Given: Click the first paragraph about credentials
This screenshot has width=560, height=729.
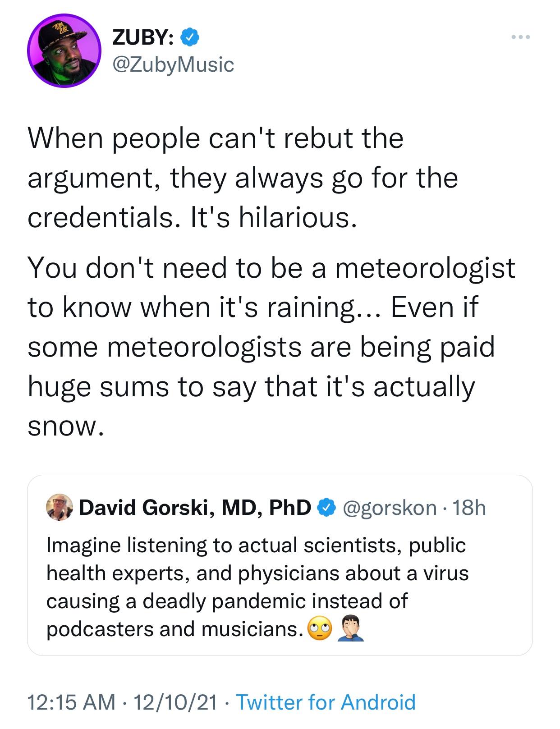Looking at the screenshot, I should (243, 178).
